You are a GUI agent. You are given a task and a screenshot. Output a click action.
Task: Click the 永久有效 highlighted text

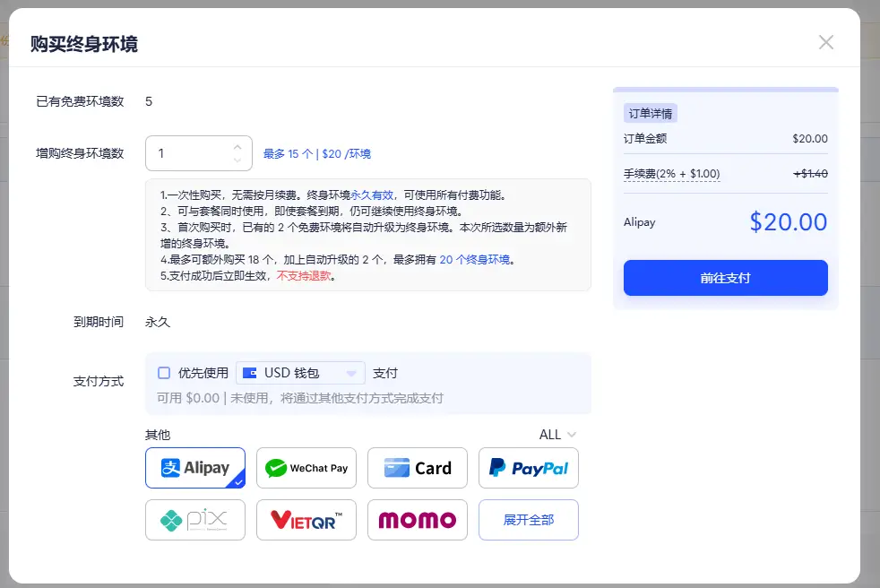372,195
